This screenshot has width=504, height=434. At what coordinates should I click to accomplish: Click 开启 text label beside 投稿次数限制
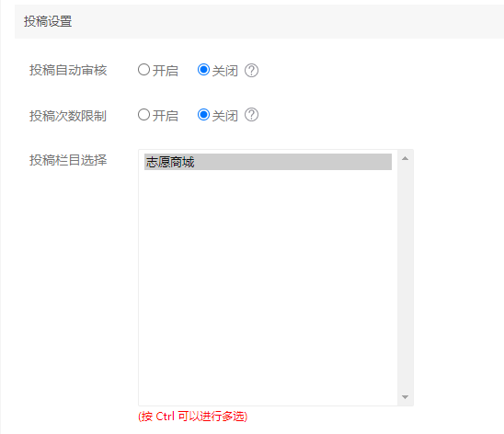pos(166,116)
